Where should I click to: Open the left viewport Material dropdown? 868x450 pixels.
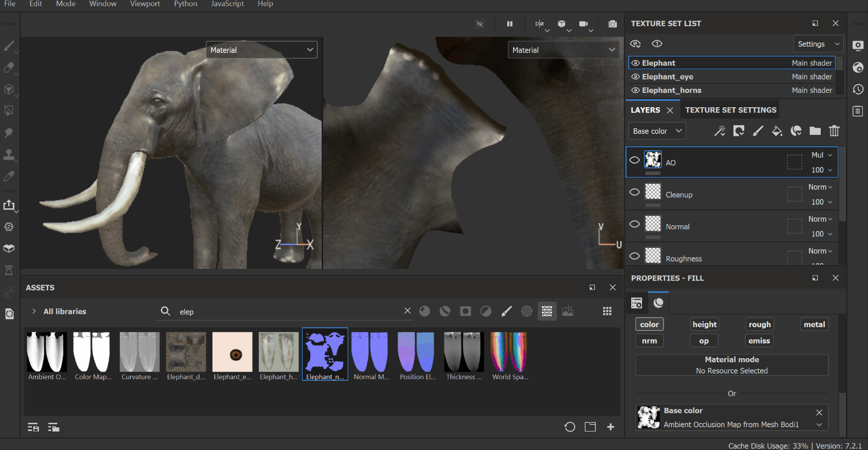(x=261, y=50)
